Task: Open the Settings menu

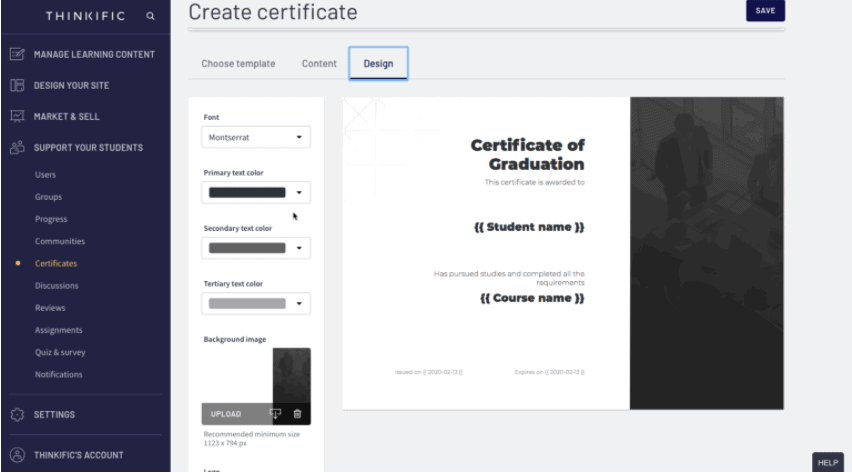Action: [54, 414]
